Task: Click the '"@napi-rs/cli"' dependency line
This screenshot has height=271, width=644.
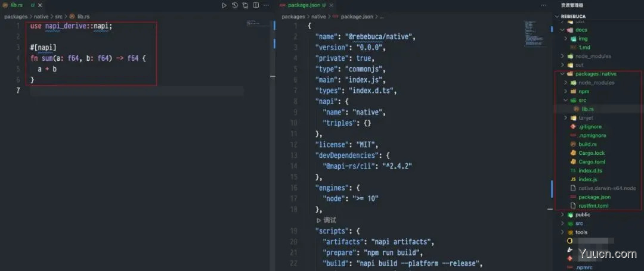Action: click(367, 166)
